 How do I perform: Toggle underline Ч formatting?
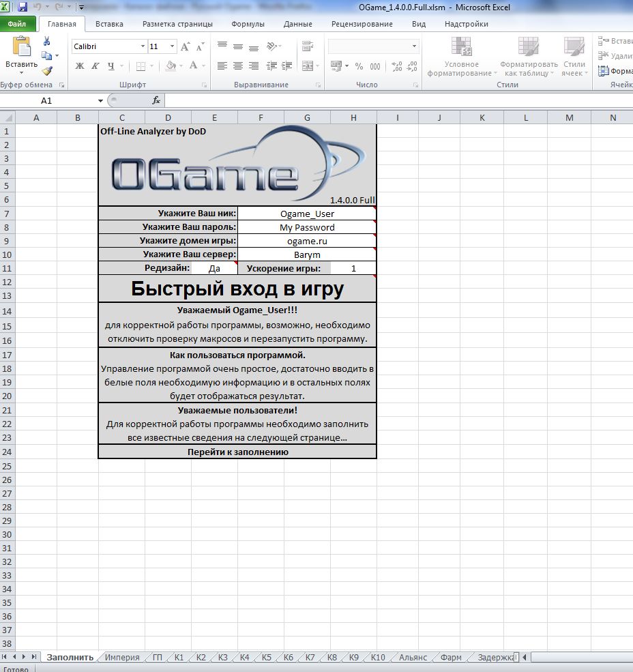pos(111,66)
